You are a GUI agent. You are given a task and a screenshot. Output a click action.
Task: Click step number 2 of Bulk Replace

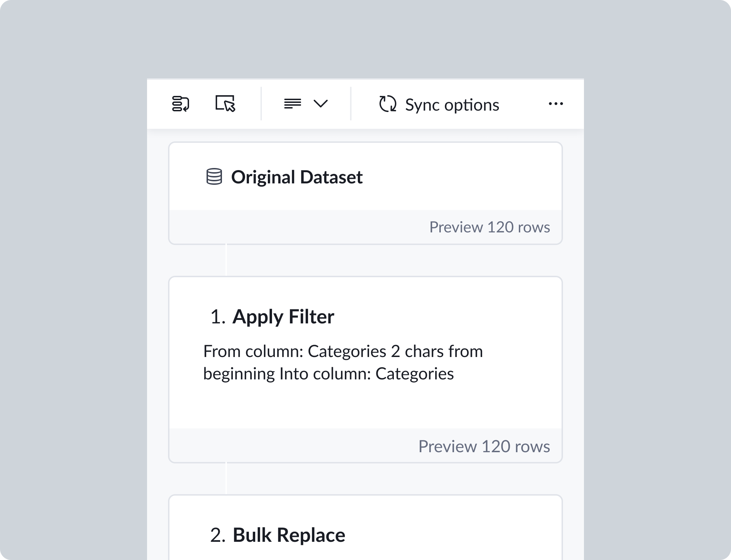click(217, 535)
